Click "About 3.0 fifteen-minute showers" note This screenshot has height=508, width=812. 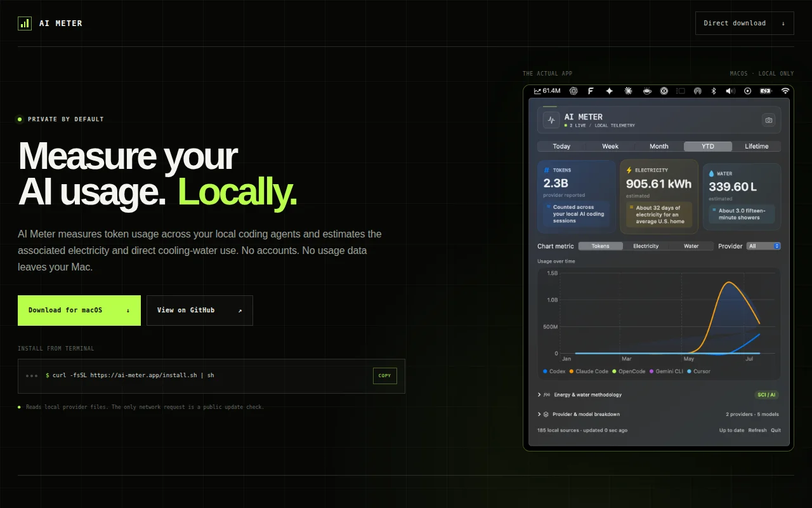[x=742, y=214]
